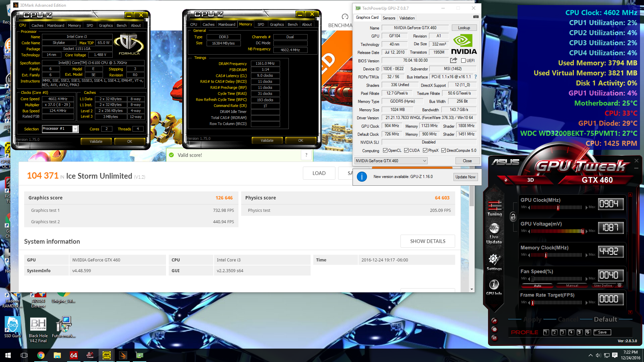
Task: Switch to the Validation tab in GPU-Z
Action: click(x=407, y=18)
